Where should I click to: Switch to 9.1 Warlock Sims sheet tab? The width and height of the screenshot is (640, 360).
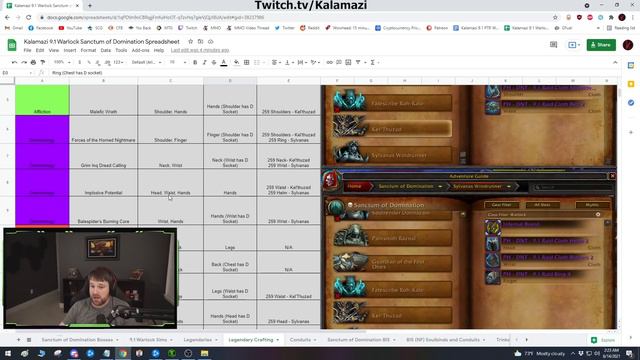pyautogui.click(x=151, y=340)
